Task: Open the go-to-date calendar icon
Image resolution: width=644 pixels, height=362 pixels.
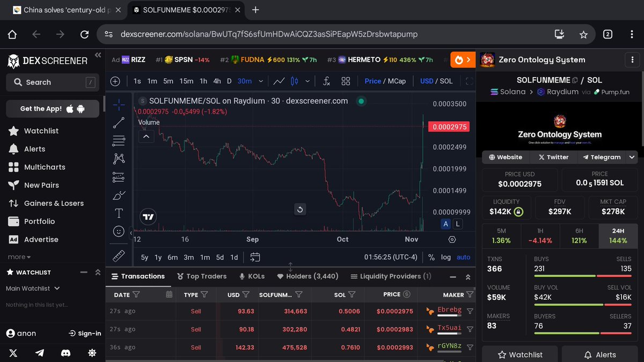Action: click(x=255, y=257)
